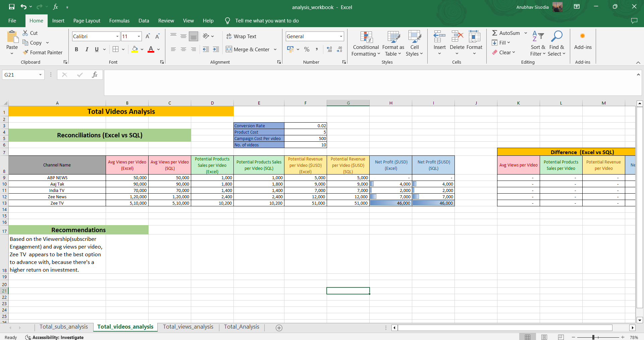Viewport: 644px width, 340px height.
Task: Open Sort & Filter menu
Action: 538,44
